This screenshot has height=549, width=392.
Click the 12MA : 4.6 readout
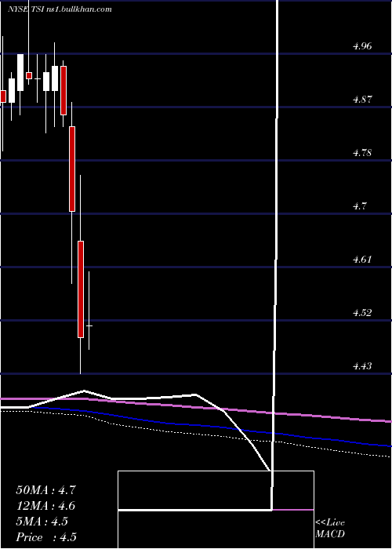coord(45,506)
